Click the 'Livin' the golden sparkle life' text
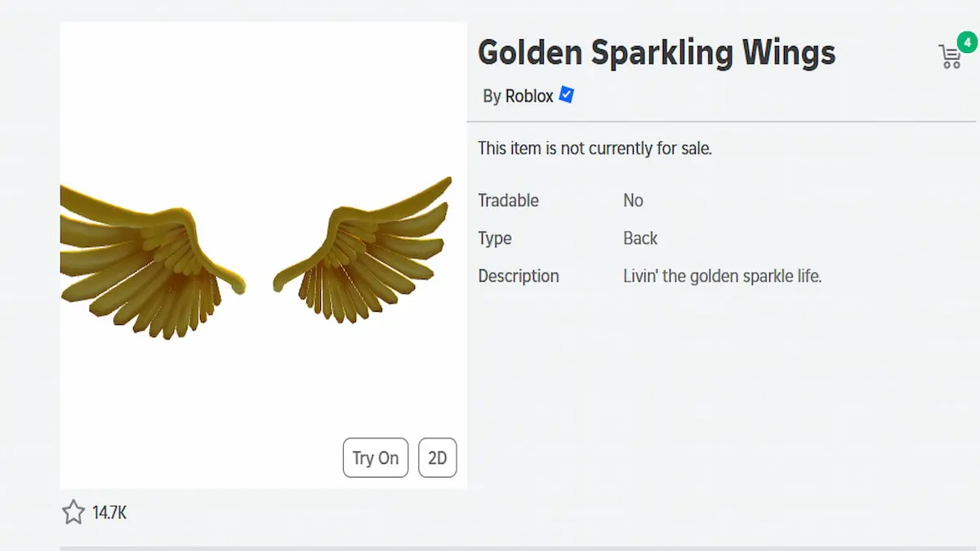This screenshot has width=980, height=551. (722, 276)
